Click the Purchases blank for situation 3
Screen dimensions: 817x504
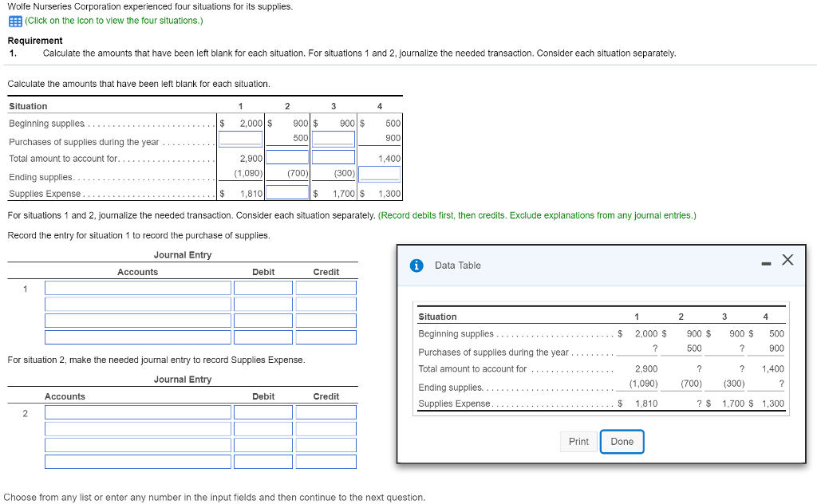tap(333, 140)
